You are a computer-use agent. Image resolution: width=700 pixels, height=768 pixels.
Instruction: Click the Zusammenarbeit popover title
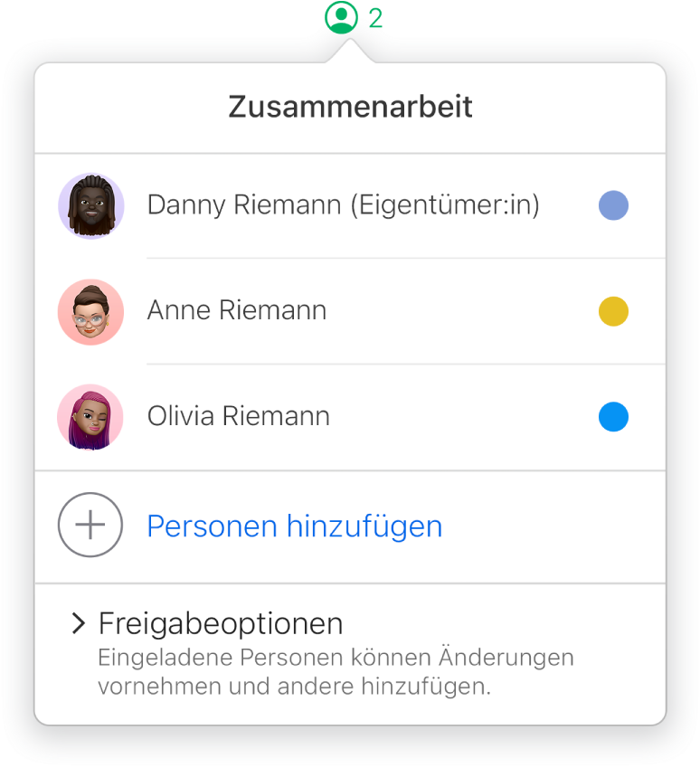[350, 106]
